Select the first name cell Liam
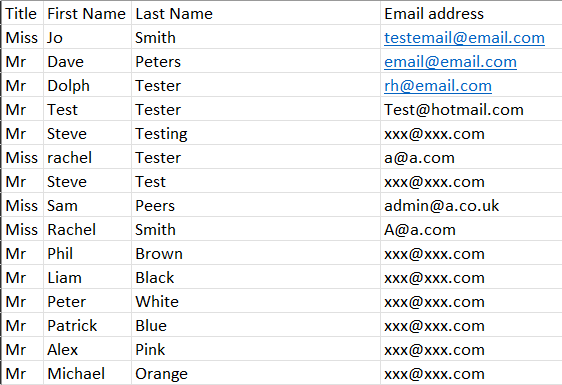This screenshot has width=562, height=385. pos(87,277)
